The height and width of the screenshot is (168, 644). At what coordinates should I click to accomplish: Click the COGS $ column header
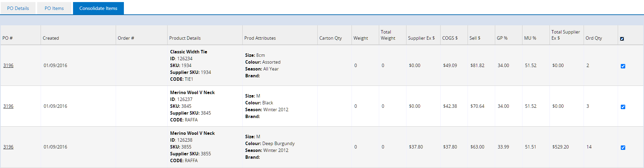(x=450, y=38)
